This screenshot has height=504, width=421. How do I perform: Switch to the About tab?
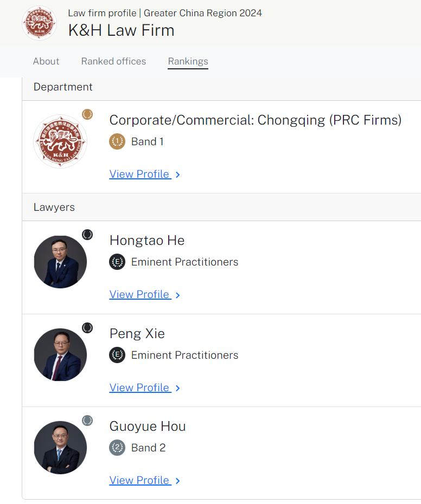pos(46,61)
